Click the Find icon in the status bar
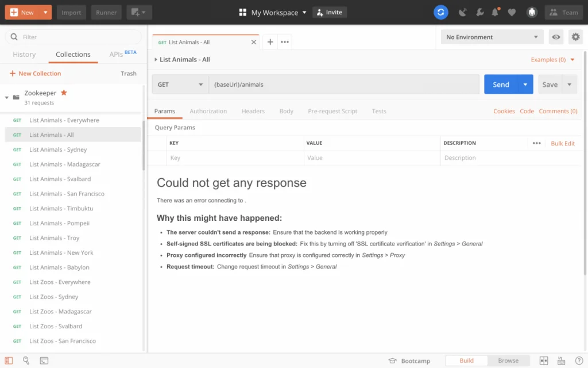This screenshot has height=368, width=588. (x=26, y=361)
